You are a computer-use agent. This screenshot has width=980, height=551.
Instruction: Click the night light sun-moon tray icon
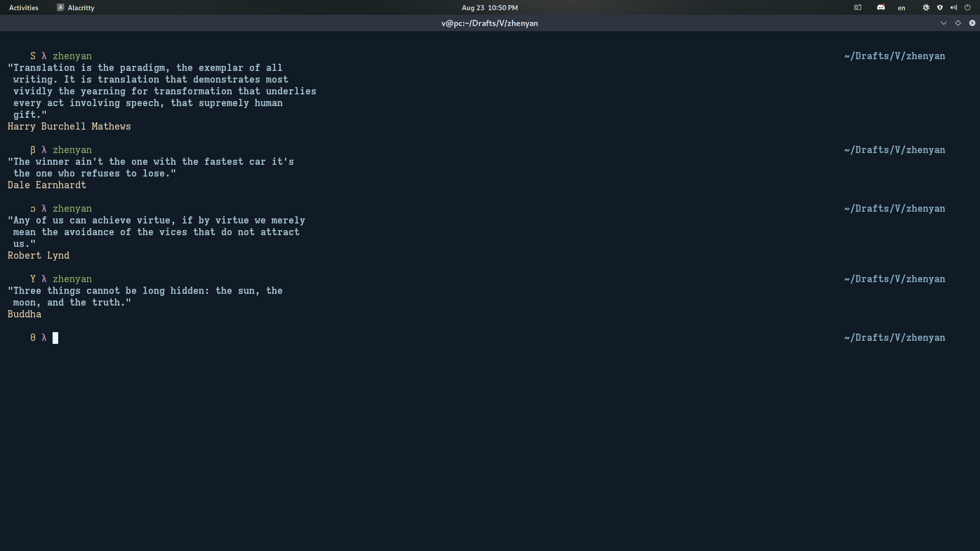click(x=926, y=8)
